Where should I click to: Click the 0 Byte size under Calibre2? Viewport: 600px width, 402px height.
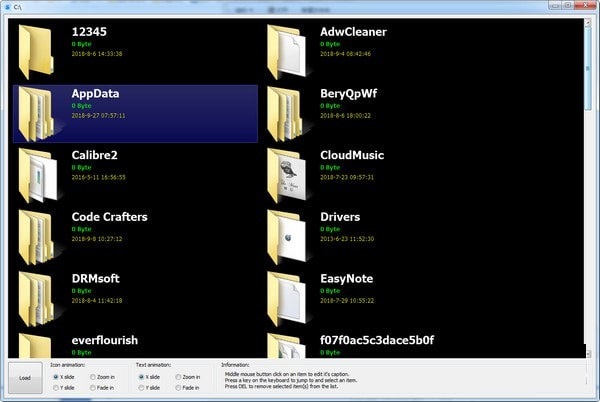coord(82,168)
